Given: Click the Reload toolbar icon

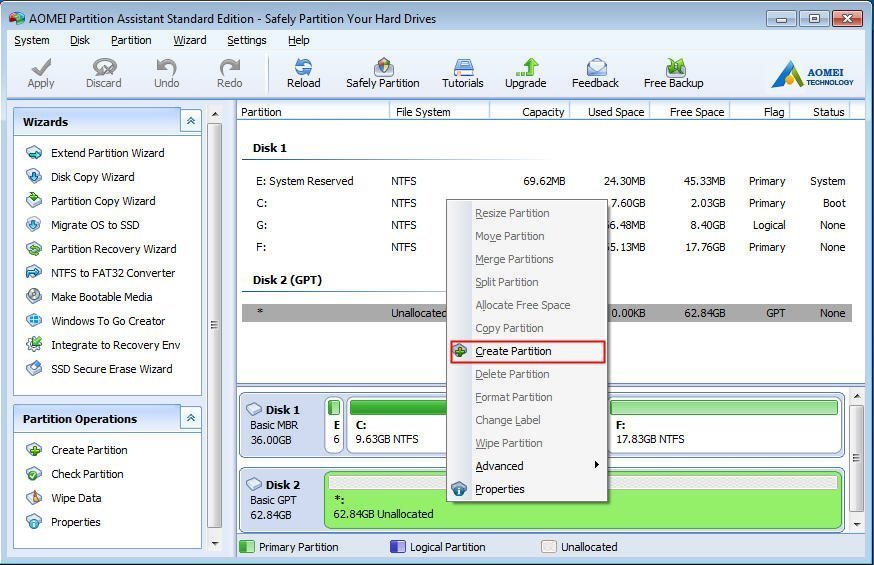Looking at the screenshot, I should pos(303,67).
